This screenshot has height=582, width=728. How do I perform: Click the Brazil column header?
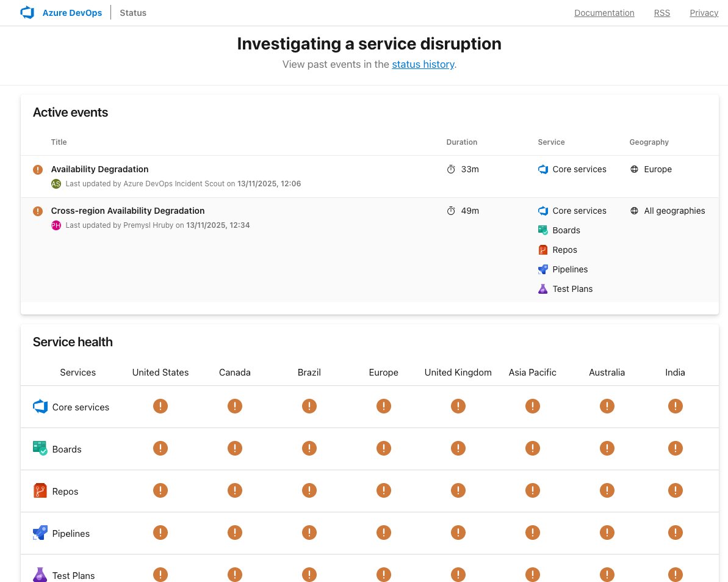(x=309, y=373)
